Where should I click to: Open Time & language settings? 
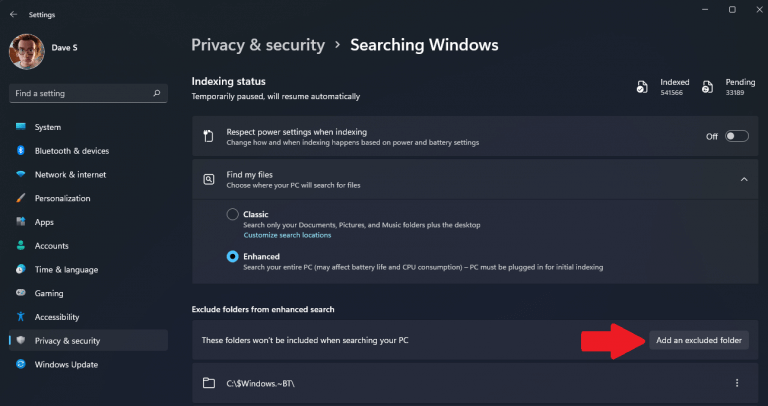click(x=88, y=269)
